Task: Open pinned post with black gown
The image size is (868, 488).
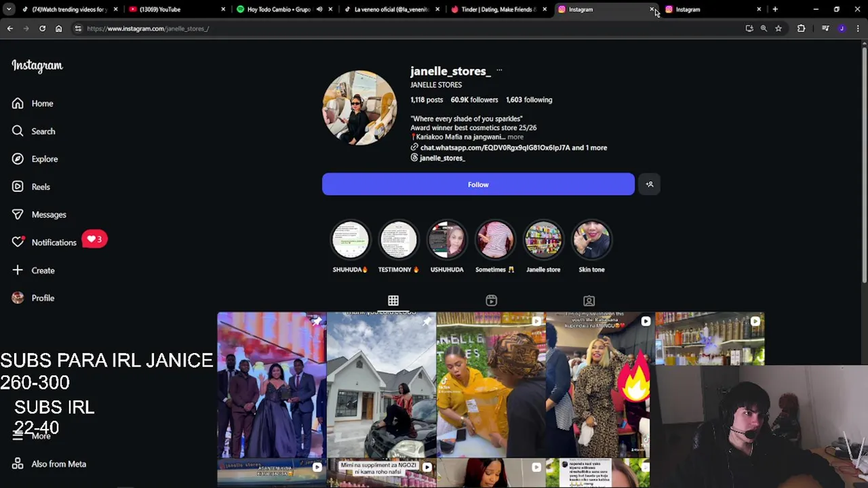Action: (271, 385)
